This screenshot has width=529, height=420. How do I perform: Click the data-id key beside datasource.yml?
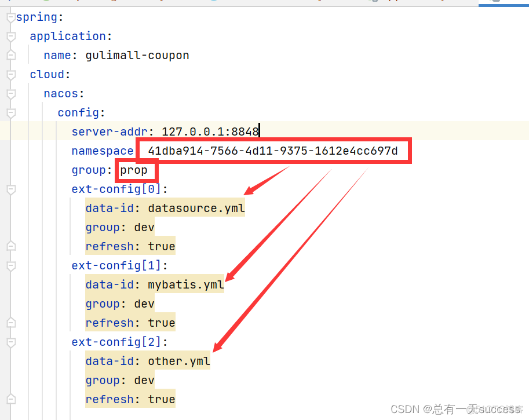(x=110, y=208)
